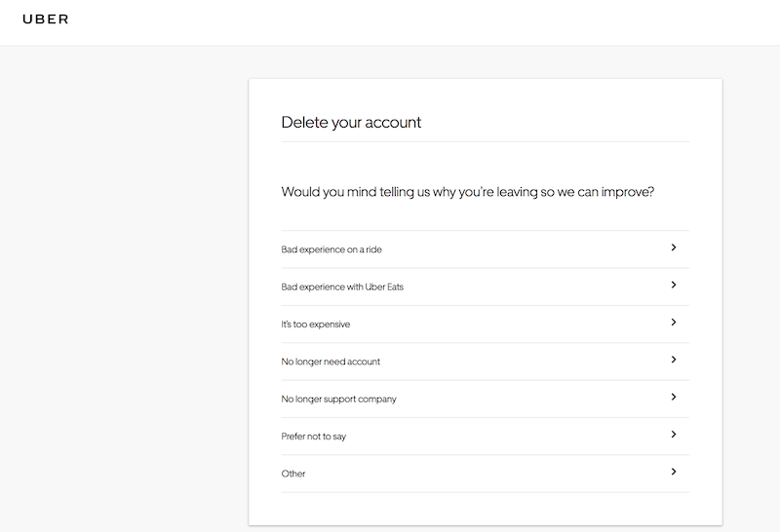Viewport: 780px width, 532px height.
Task: Pick the 'It's too expensive' reason
Action: (485, 324)
